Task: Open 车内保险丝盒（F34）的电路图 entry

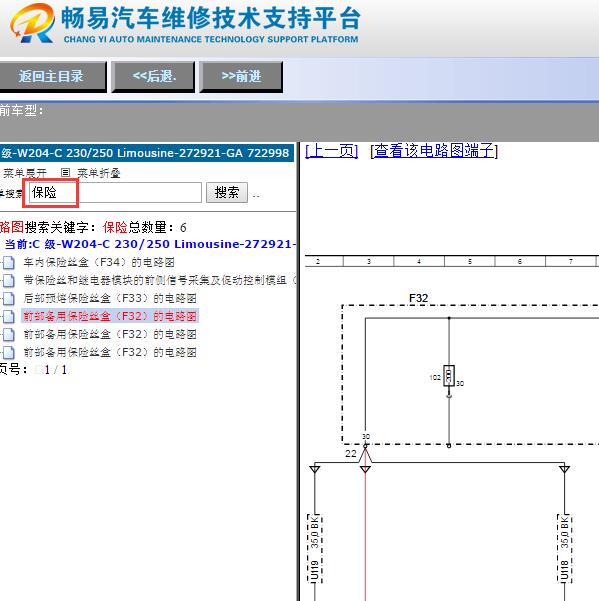Action: point(99,262)
